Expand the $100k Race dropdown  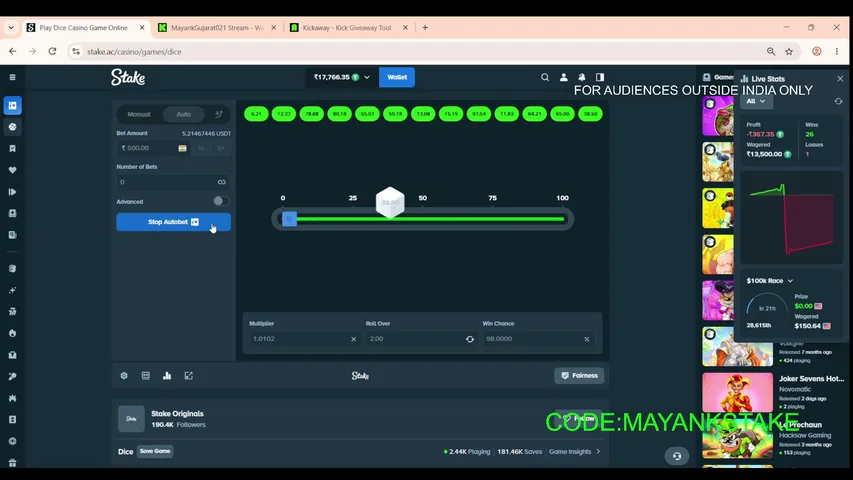770,281
